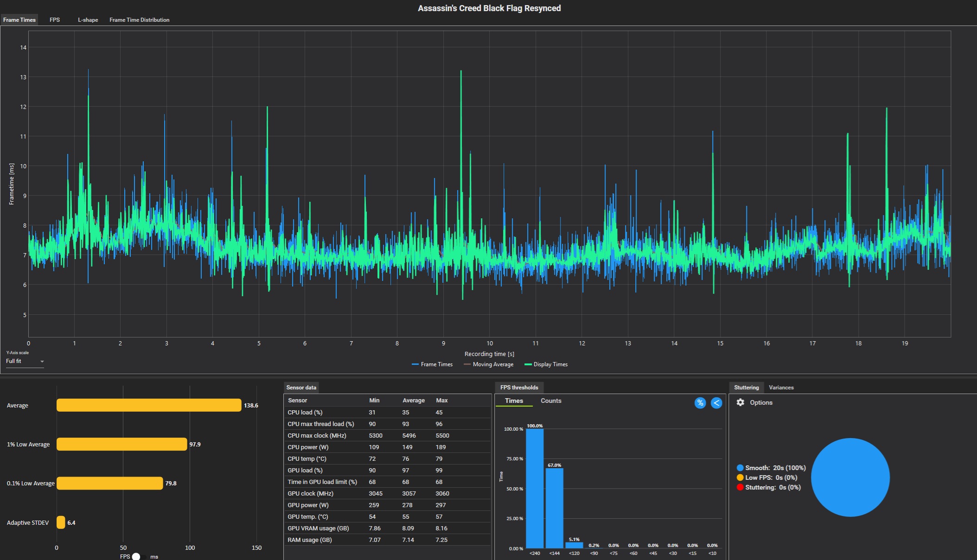977x560 pixels.
Task: Switch to the Frame Times tab
Action: tap(19, 20)
